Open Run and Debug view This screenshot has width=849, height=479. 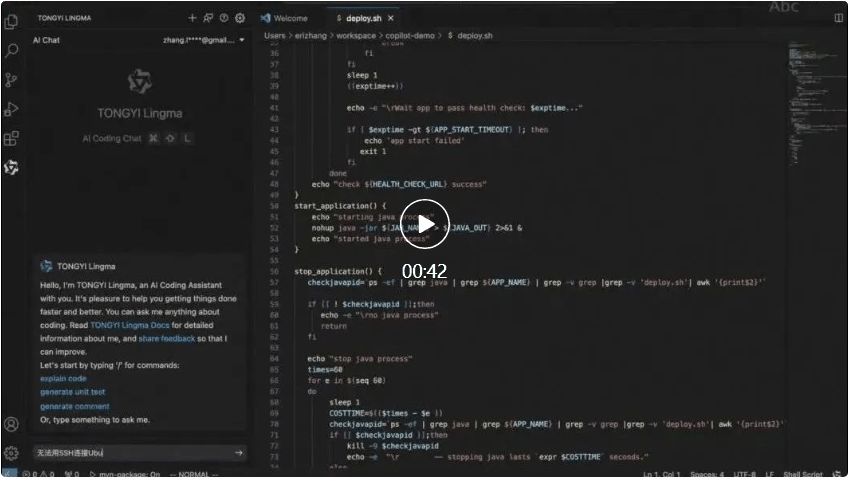coord(11,109)
